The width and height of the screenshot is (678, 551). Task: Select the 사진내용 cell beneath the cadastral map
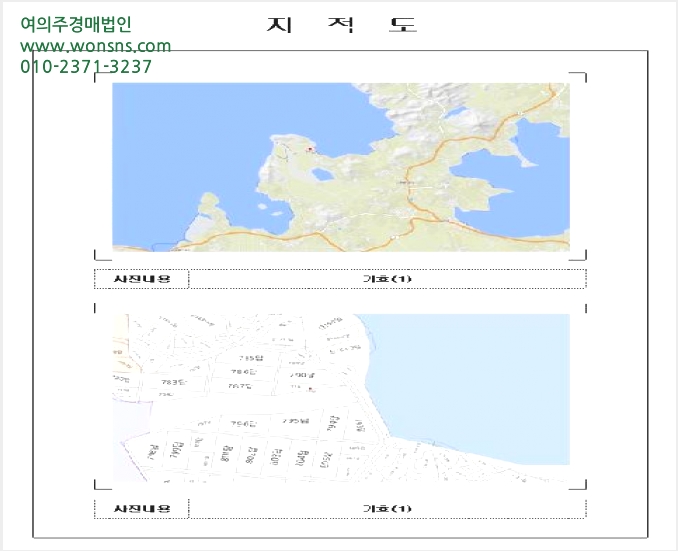(x=142, y=508)
